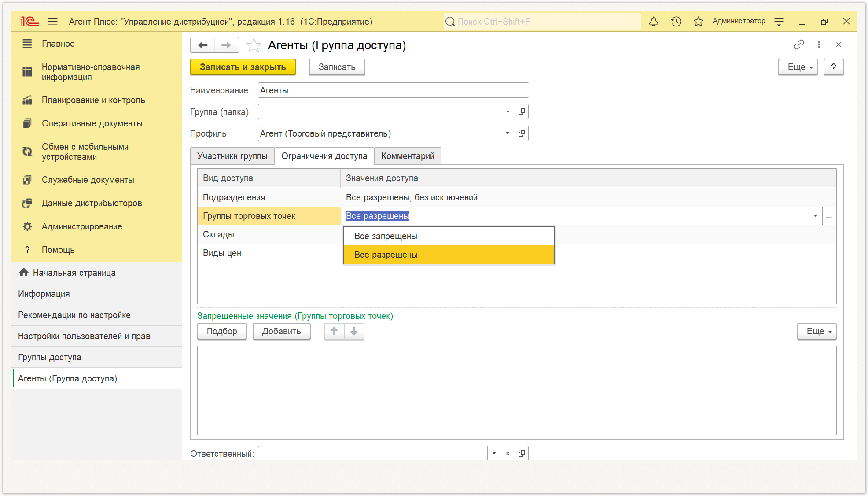
Task: Open notifications bell
Action: coord(654,21)
